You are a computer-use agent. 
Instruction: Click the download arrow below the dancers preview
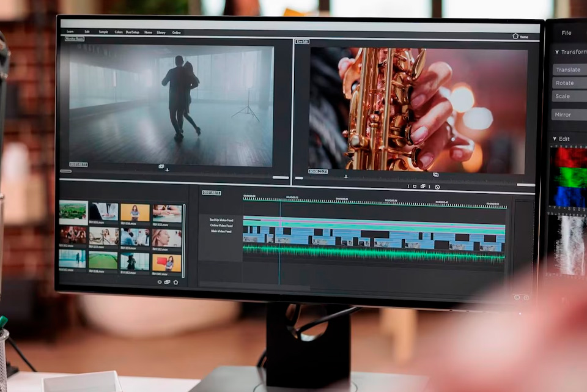tap(168, 170)
